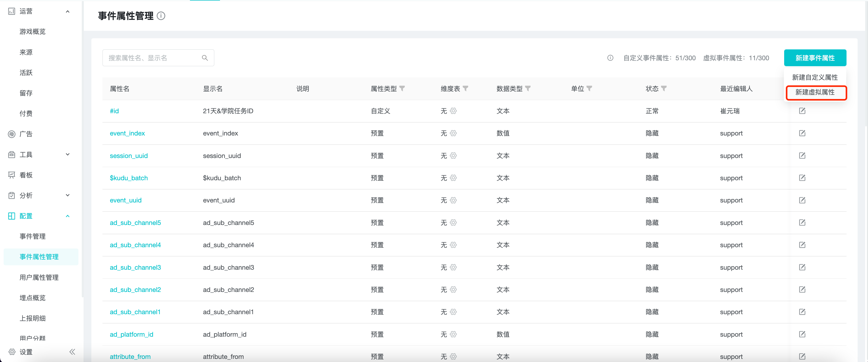The width and height of the screenshot is (868, 362).
Task: Expand the 工具 section chevron
Action: (68, 154)
